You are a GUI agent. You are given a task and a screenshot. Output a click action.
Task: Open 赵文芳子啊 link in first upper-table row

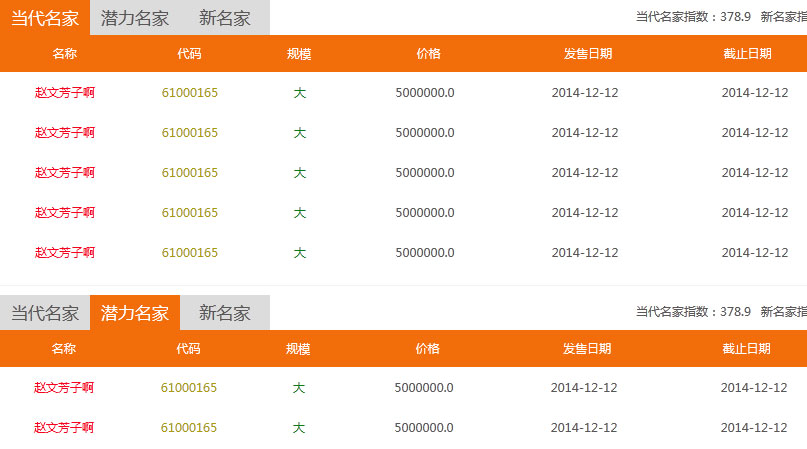pyautogui.click(x=65, y=93)
